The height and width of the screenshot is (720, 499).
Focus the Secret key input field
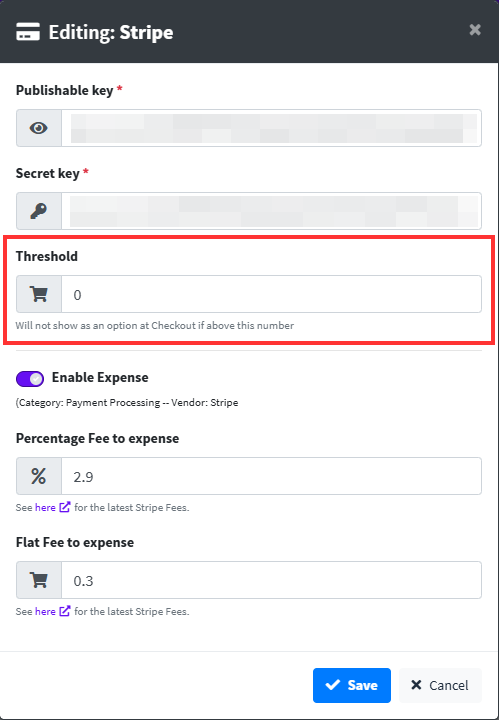(x=271, y=211)
